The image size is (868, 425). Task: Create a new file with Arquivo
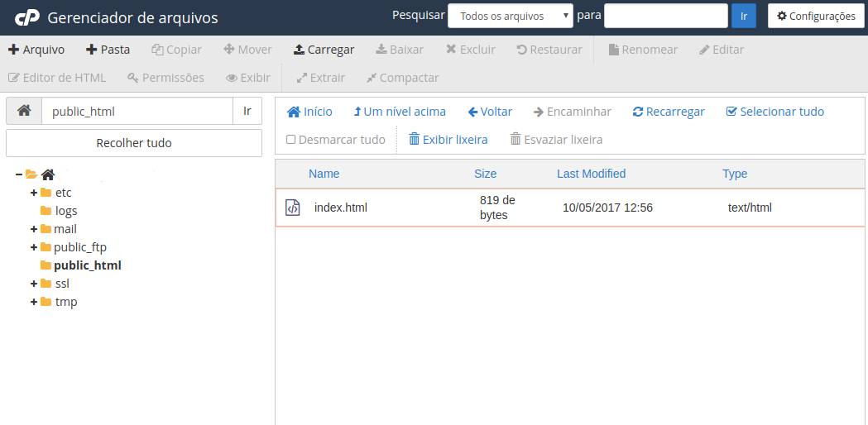36,50
